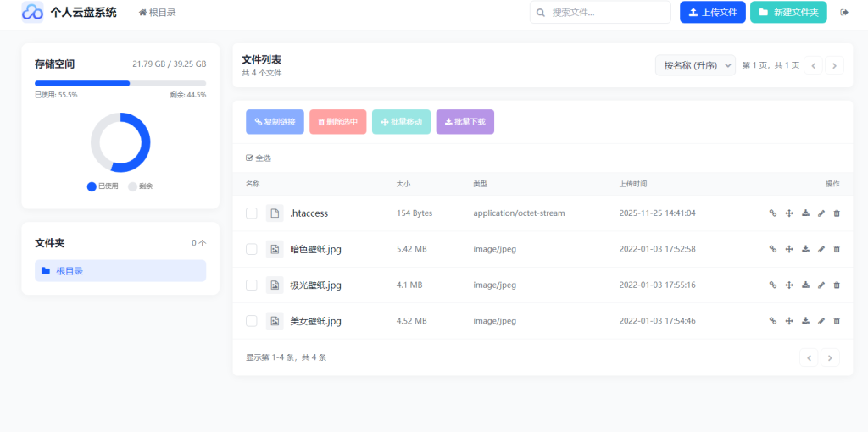Click the 新建文件夹 button
This screenshot has height=432, width=868.
point(788,13)
